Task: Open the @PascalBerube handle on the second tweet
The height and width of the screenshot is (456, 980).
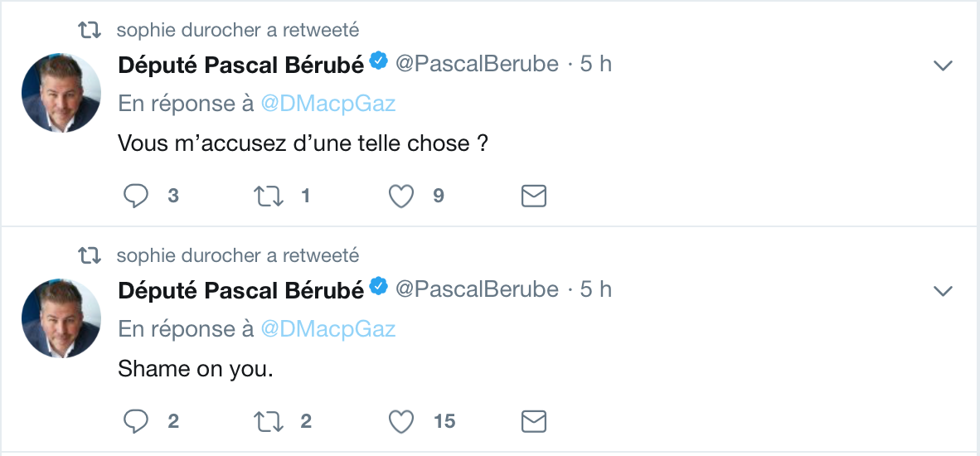Action: click(478, 290)
